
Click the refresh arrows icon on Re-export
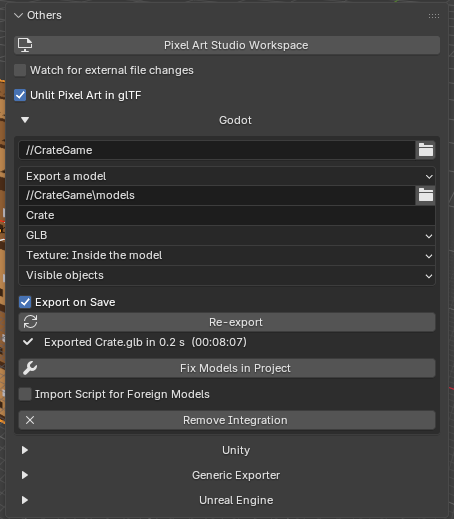[30, 322]
